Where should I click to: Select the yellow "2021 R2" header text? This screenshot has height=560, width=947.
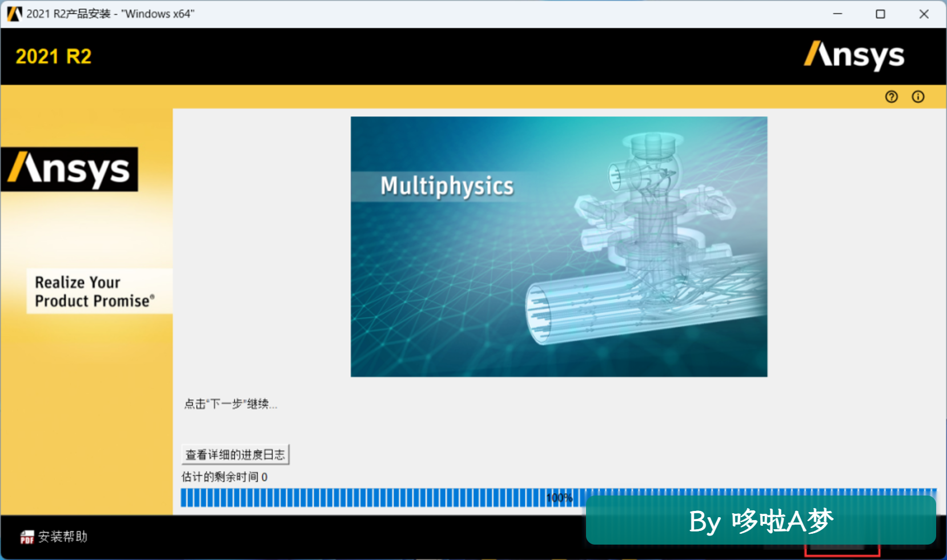(x=53, y=57)
